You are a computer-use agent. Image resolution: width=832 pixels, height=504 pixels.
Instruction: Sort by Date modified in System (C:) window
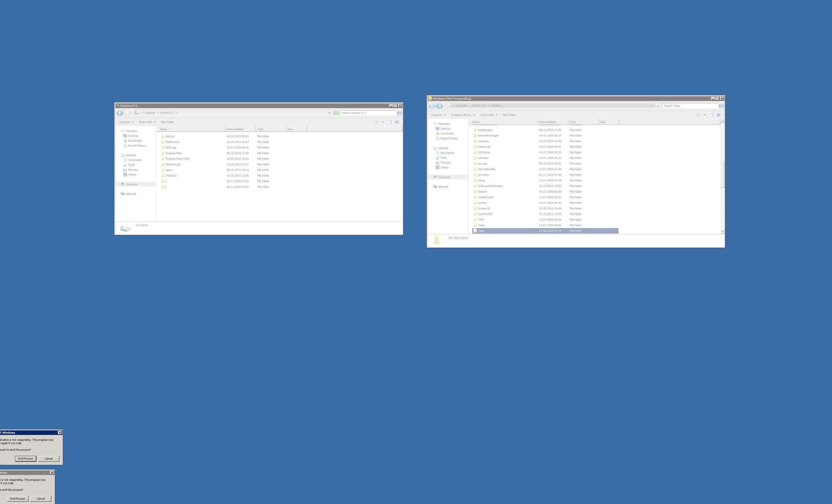coord(240,129)
